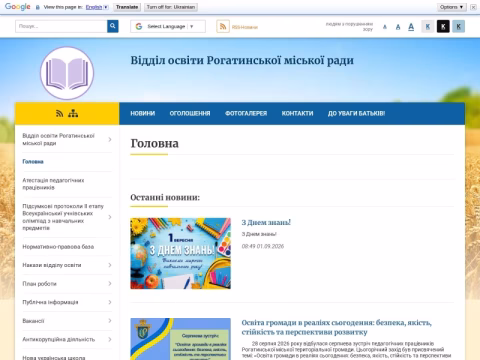Image resolution: width=480 pixels, height=360 pixels.
Task: Open the НОВИНИ menu tab
Action: click(143, 113)
